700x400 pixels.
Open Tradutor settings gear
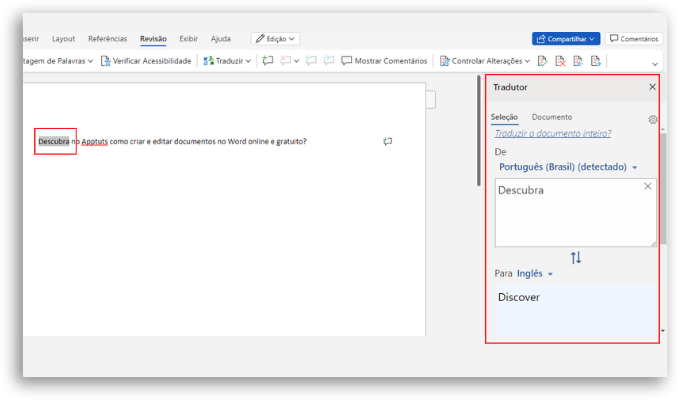653,120
